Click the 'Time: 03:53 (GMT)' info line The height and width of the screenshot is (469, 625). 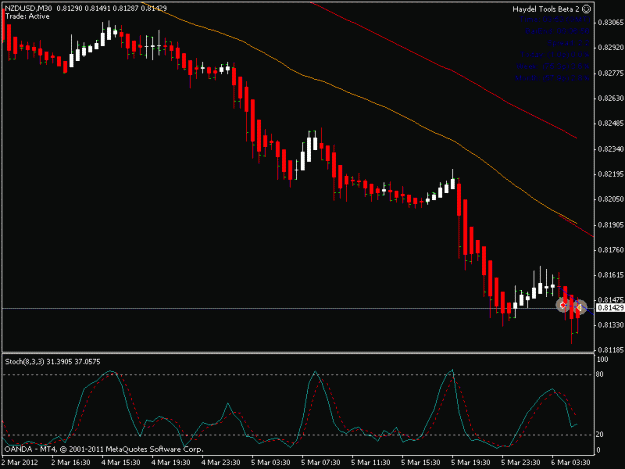coord(554,20)
